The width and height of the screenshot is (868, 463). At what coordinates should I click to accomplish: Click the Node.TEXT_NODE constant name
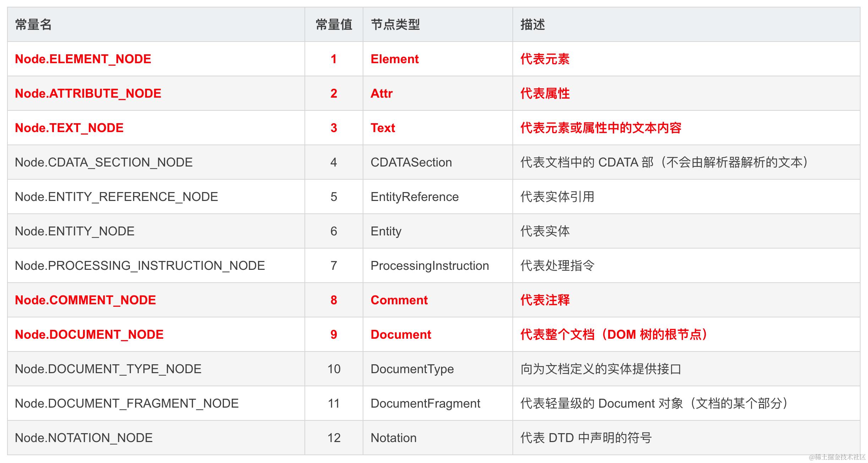pos(69,128)
